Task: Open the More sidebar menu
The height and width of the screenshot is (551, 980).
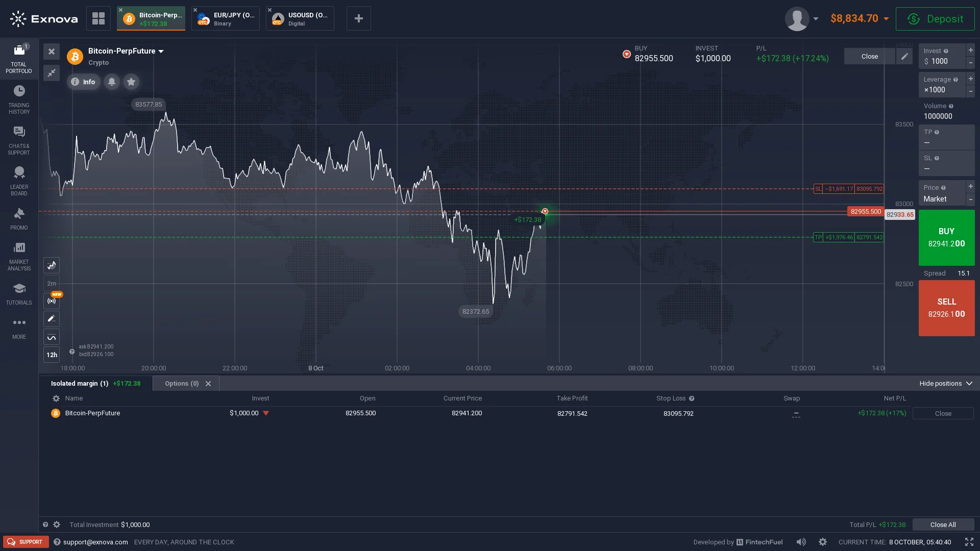Action: pos(19,328)
